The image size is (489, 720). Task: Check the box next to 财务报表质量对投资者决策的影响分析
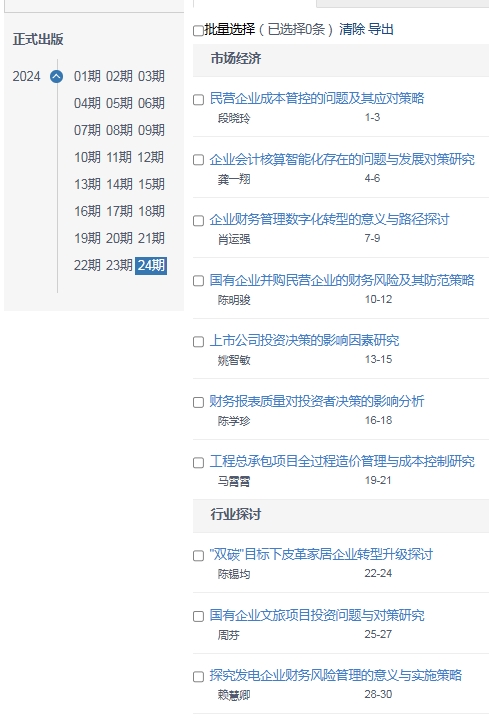[198, 402]
